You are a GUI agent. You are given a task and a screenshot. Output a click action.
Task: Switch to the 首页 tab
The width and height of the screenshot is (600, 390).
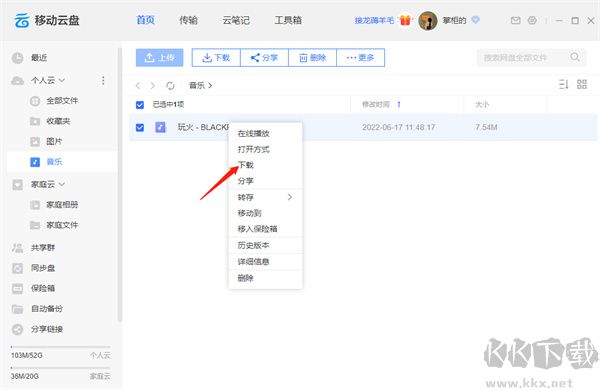point(145,20)
